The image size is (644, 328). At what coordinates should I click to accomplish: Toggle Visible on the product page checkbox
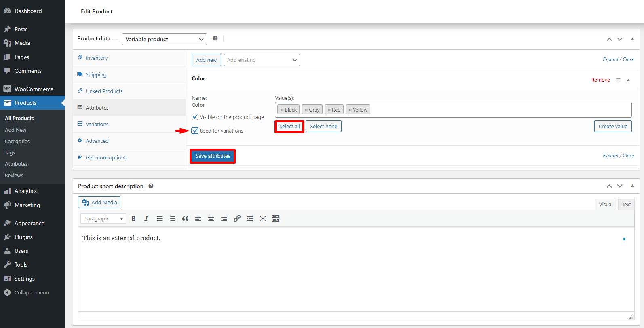195,117
